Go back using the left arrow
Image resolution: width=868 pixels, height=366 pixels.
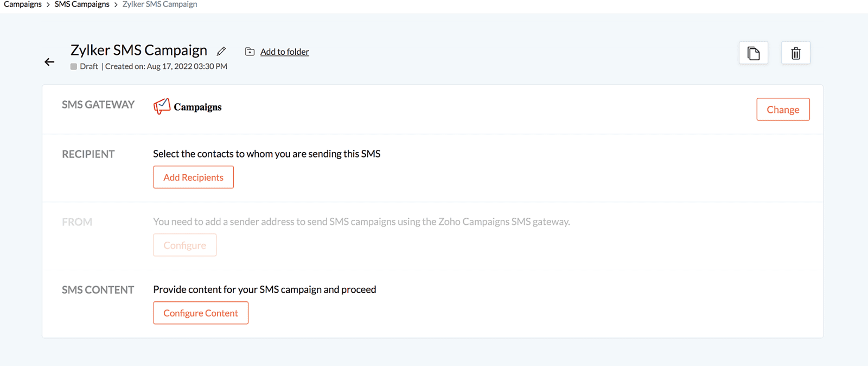(x=49, y=62)
